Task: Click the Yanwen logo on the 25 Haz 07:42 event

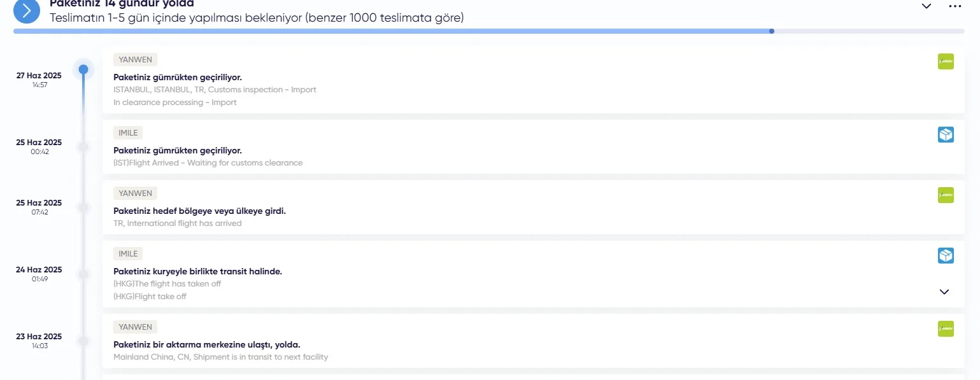Action: (946, 195)
